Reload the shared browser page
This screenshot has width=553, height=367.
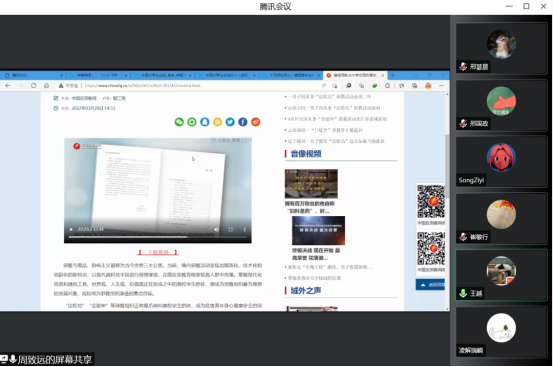[34, 86]
